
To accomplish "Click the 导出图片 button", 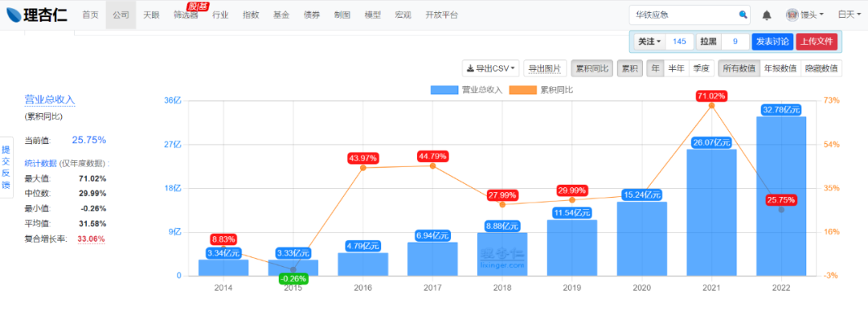I will [545, 68].
